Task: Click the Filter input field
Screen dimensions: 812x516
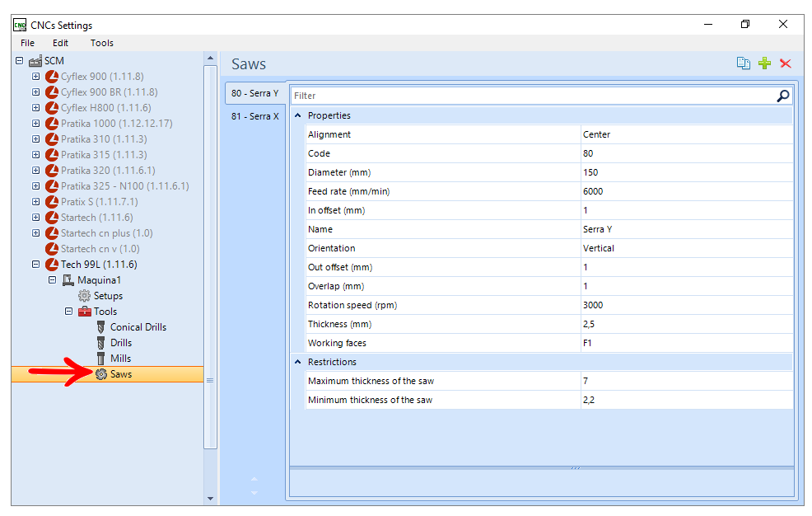Action: 534,96
